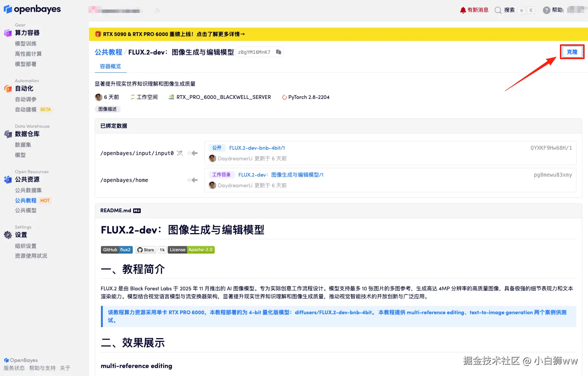Open 模型 under 数据仓库
The height and width of the screenshot is (376, 588).
pyautogui.click(x=20, y=155)
